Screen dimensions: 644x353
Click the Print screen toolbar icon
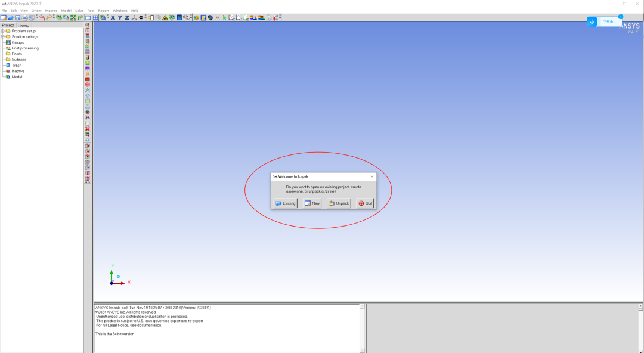(24, 18)
